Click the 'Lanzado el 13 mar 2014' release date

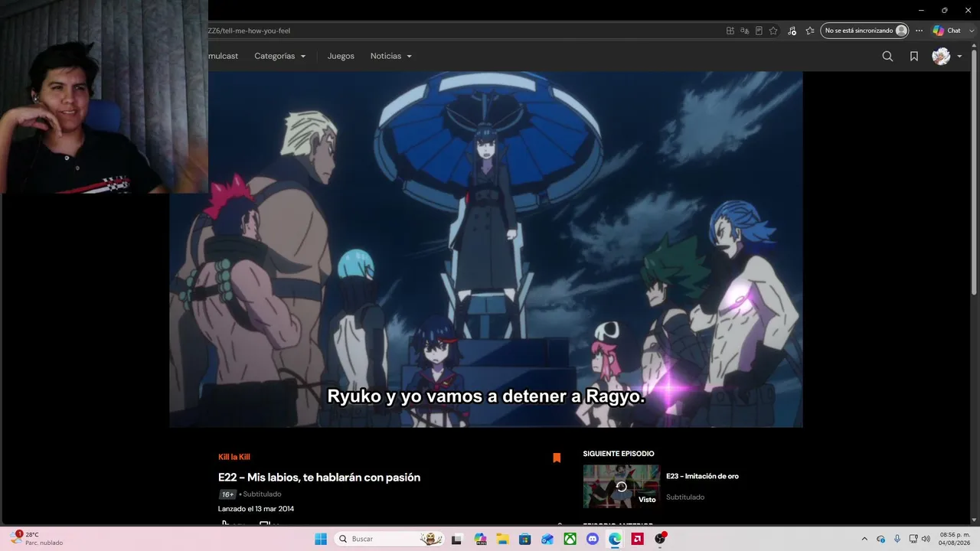pyautogui.click(x=256, y=509)
